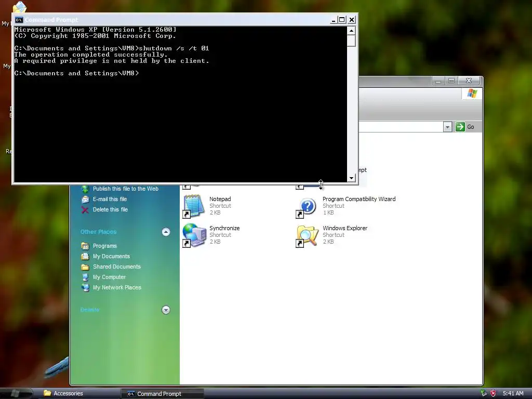Click the Notepad file name text
This screenshot has width=532, height=399.
[x=220, y=199]
